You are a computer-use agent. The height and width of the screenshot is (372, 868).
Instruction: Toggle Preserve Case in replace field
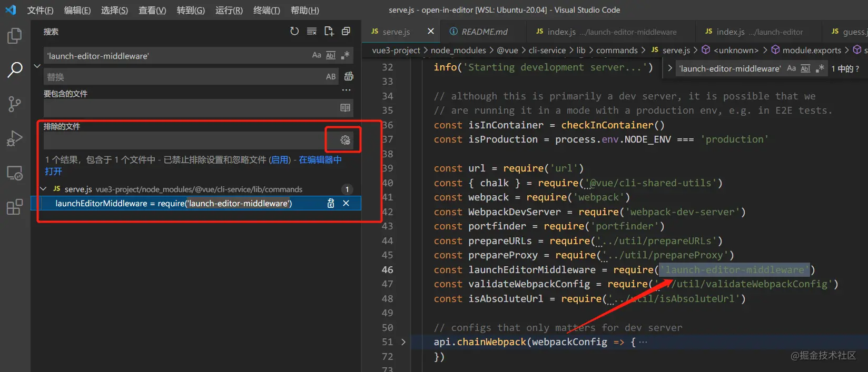(331, 77)
